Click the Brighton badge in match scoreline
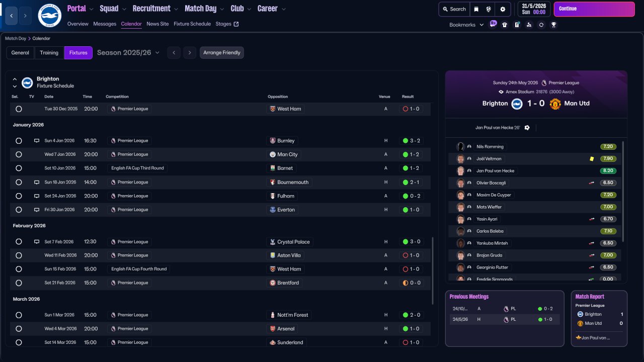The width and height of the screenshot is (644, 362). (x=517, y=104)
